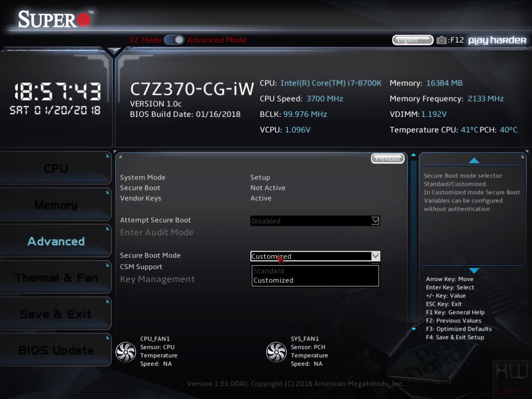Go to the Save & Exit tab

tap(56, 314)
